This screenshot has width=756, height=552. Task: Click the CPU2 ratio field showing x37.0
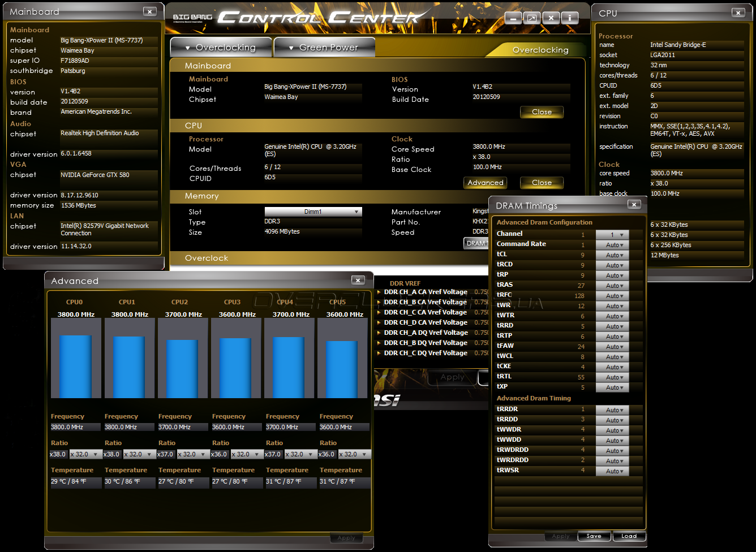(x=166, y=454)
